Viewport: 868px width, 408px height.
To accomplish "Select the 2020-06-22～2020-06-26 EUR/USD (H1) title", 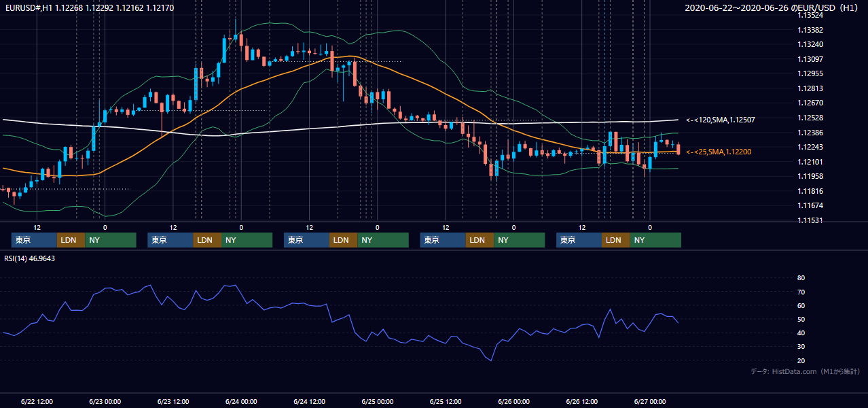I will [x=771, y=7].
